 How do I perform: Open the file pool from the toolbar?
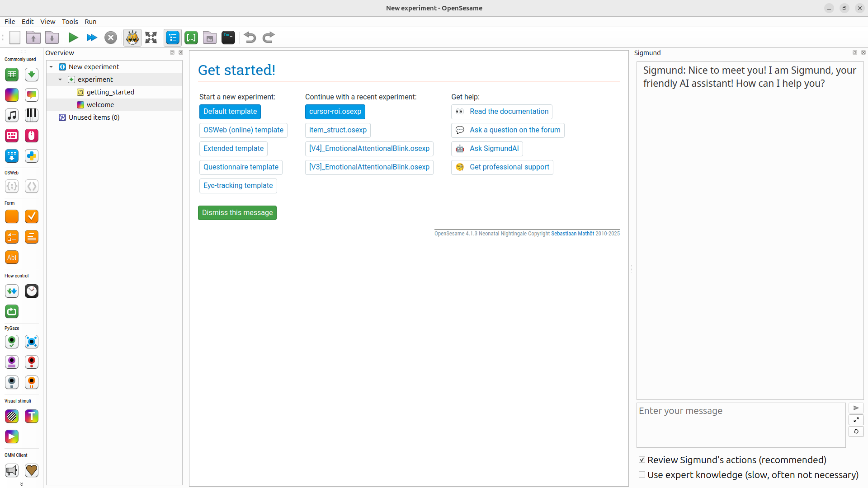tap(209, 38)
